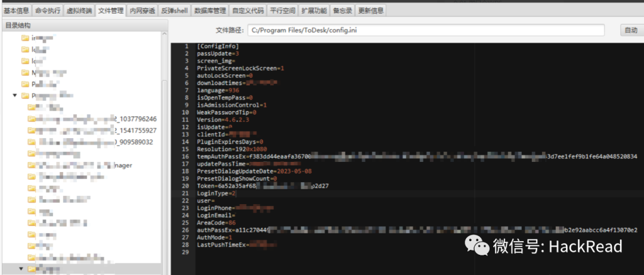Click the 文件路径 input with config.ini path

426,30
